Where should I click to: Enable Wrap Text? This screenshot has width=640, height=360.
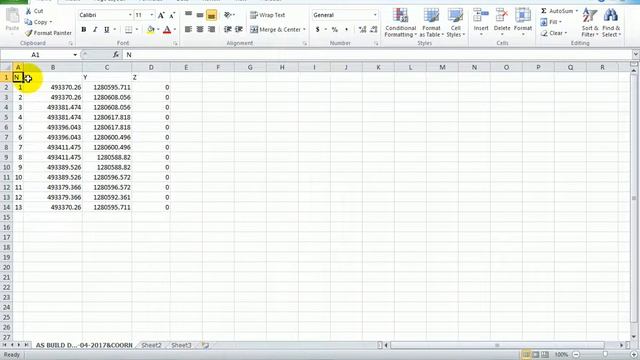pyautogui.click(x=267, y=15)
